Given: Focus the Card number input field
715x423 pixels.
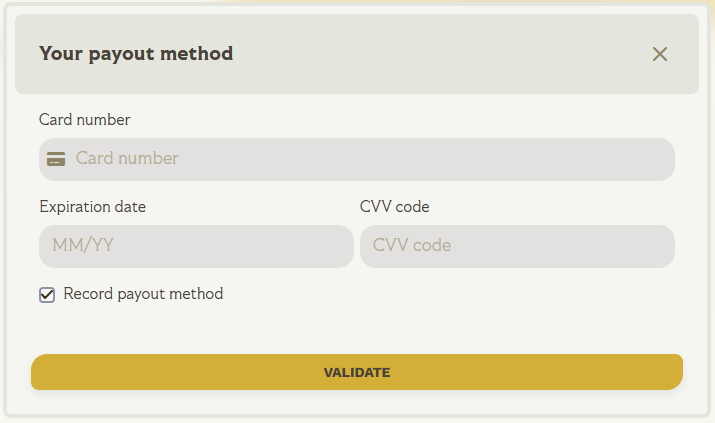Looking at the screenshot, I should [x=370, y=159].
